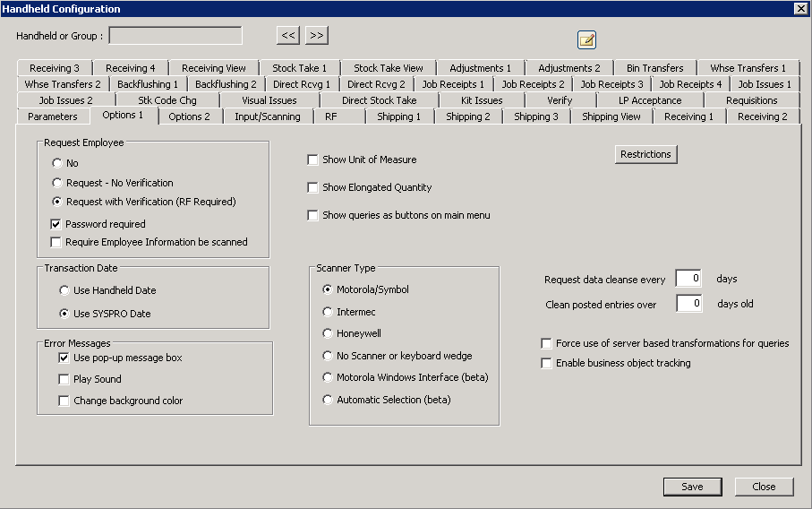This screenshot has height=509, width=812.
Task: Toggle Play Sound error message option
Action: [64, 379]
